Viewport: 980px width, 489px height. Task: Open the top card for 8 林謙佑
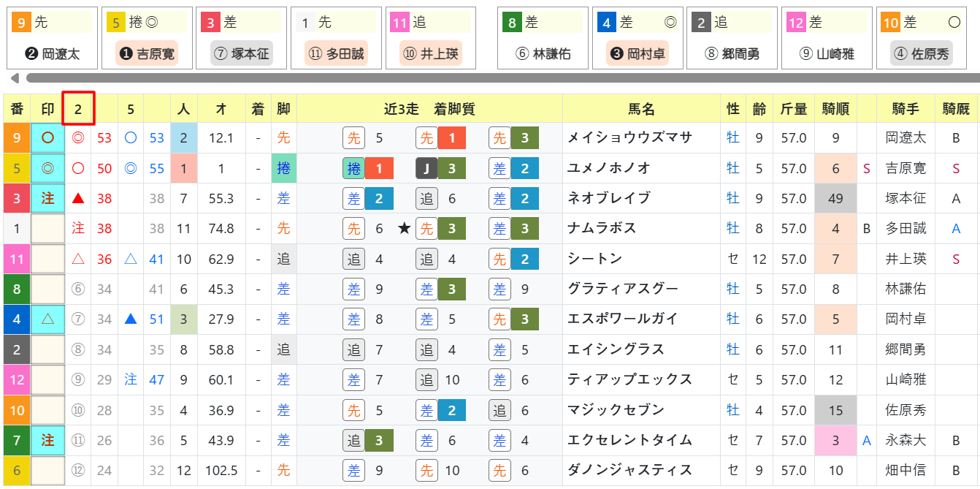pos(543,38)
